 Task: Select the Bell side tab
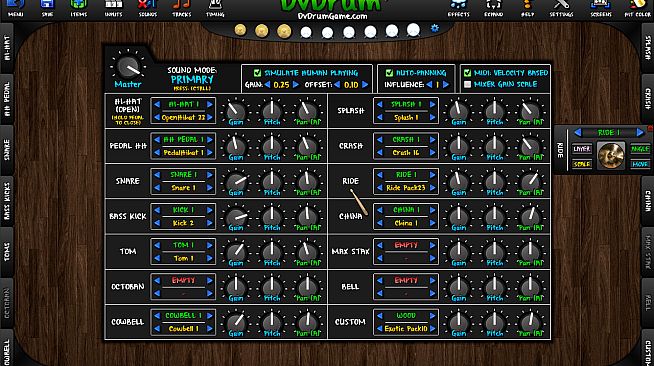[648, 303]
